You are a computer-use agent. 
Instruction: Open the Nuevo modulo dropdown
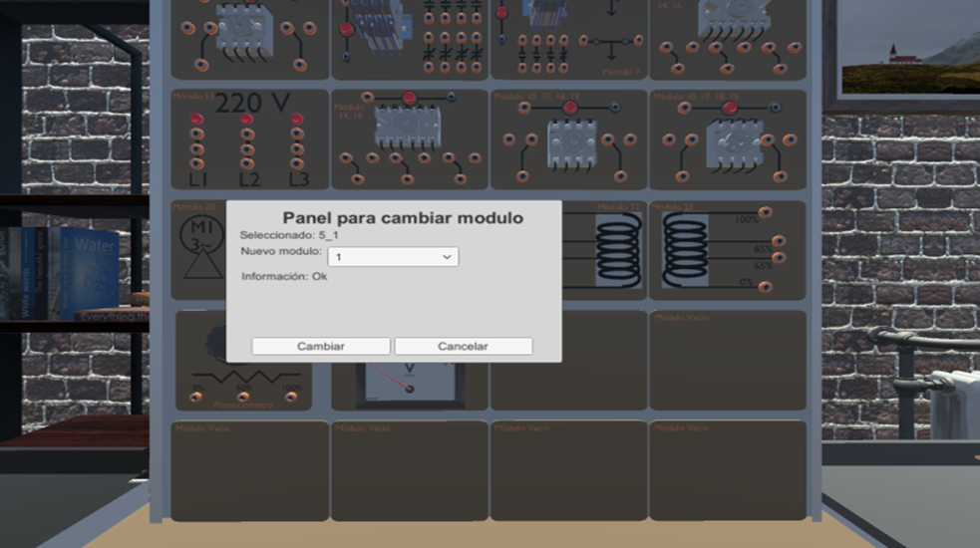[393, 257]
